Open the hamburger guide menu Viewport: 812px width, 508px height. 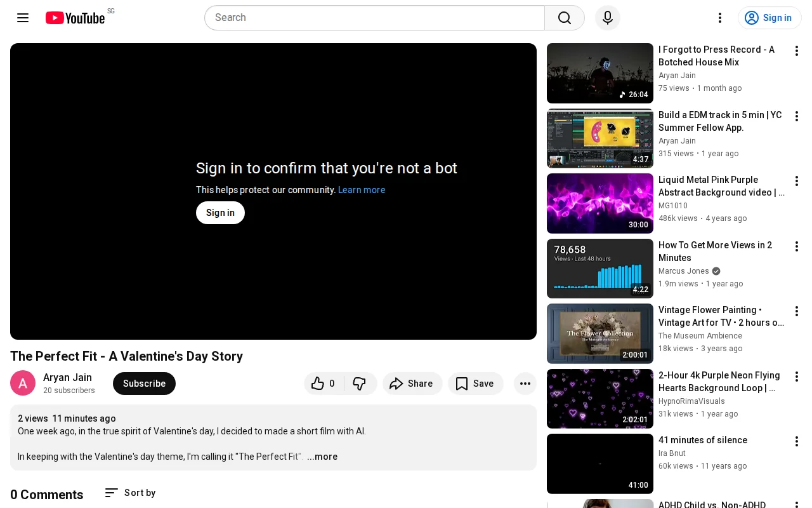(23, 18)
